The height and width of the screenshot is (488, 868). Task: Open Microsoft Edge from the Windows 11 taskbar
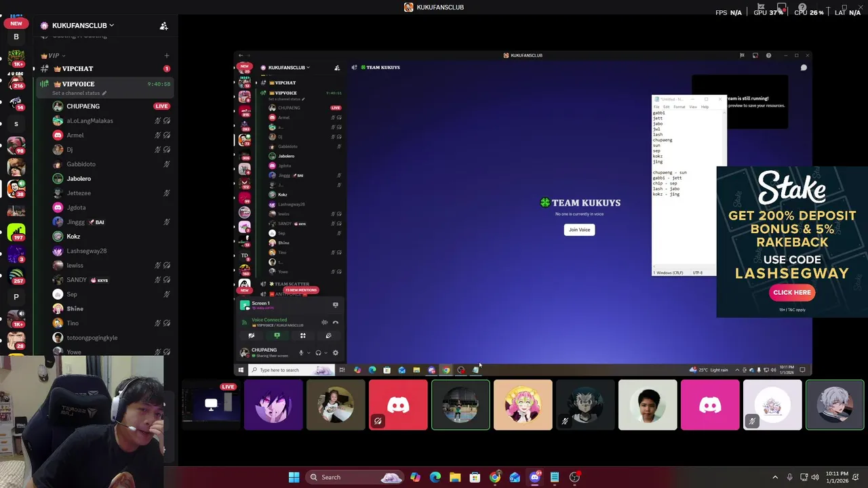coord(435,477)
